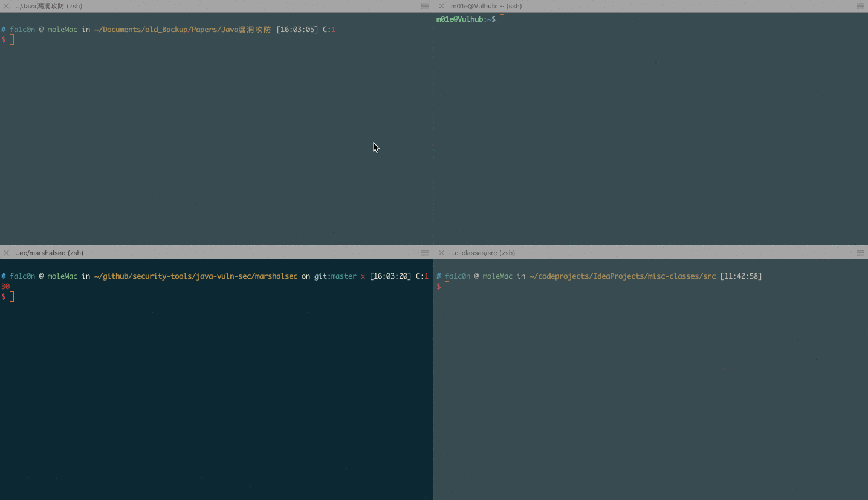Select the m01e@Vulhub: ~ (ssh) pane title

[x=486, y=6]
